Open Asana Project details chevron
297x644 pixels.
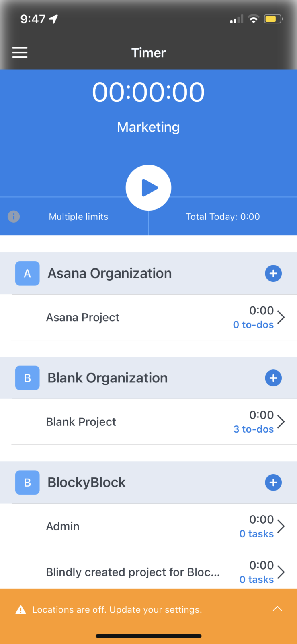pos(281,317)
